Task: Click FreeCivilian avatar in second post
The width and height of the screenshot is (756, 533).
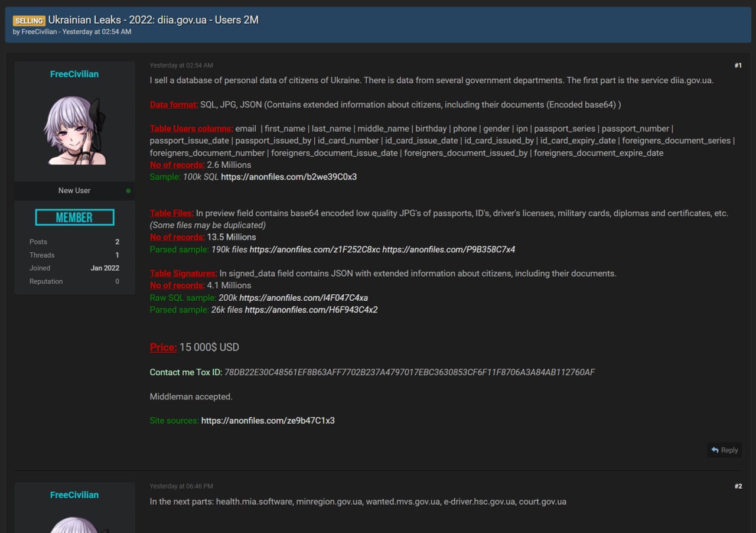Action: tap(75, 525)
